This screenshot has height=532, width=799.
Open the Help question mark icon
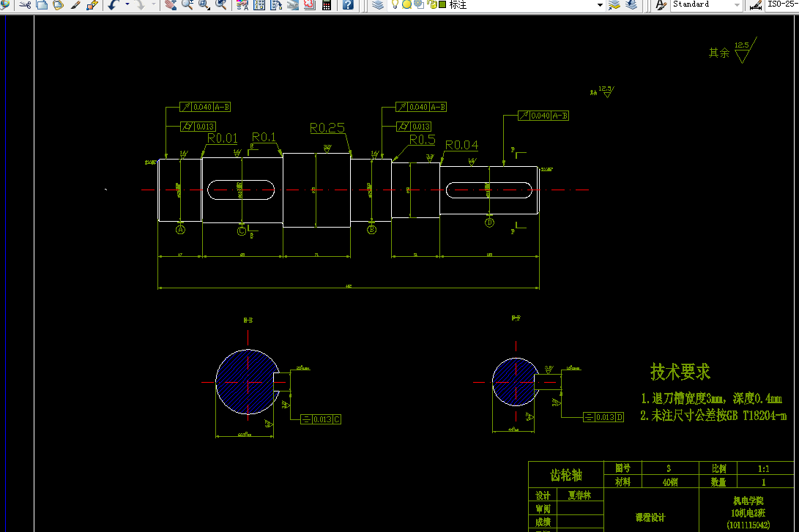348,5
